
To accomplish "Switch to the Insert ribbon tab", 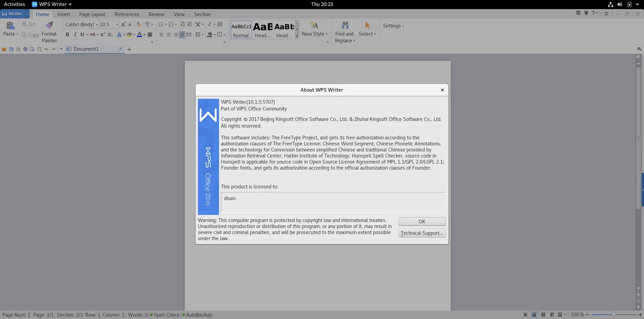I will tap(64, 14).
